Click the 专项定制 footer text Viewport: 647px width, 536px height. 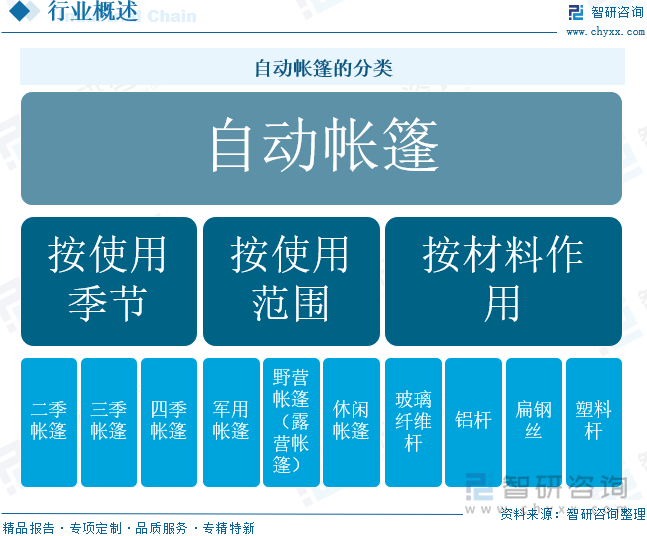[x=95, y=528]
